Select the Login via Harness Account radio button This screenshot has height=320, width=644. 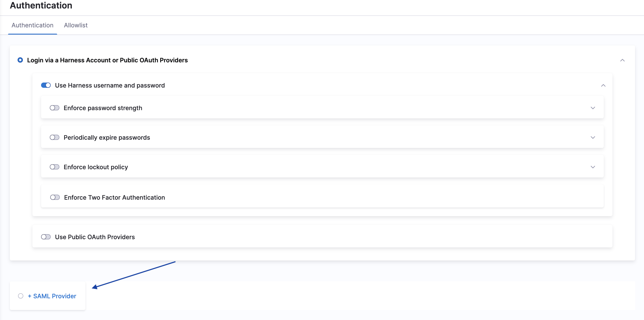coord(20,60)
